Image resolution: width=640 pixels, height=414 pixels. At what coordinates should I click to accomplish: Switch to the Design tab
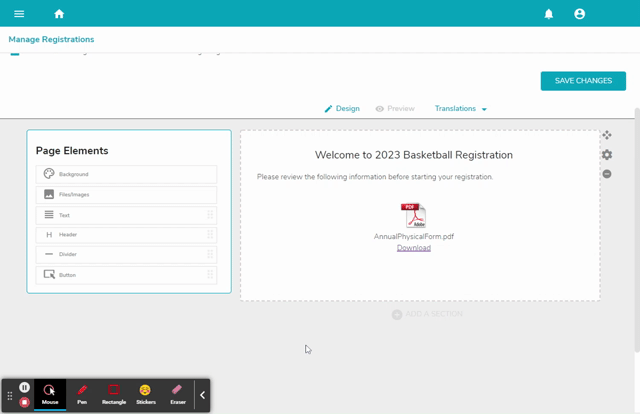click(342, 109)
